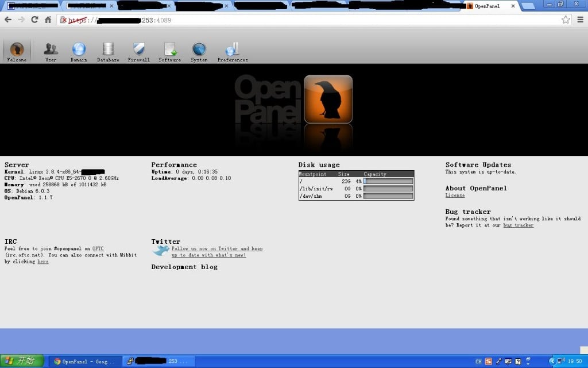
Task: Open the OpenPanel License link
Action: (455, 195)
